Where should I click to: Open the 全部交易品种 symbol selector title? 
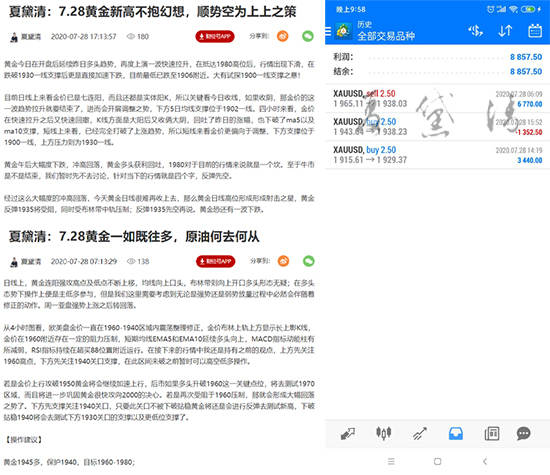386,36
